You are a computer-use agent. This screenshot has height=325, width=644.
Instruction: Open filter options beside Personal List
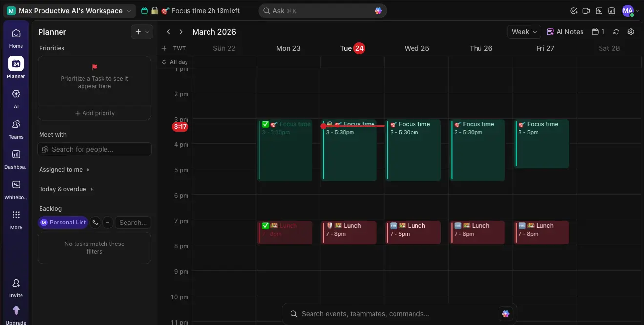point(108,223)
